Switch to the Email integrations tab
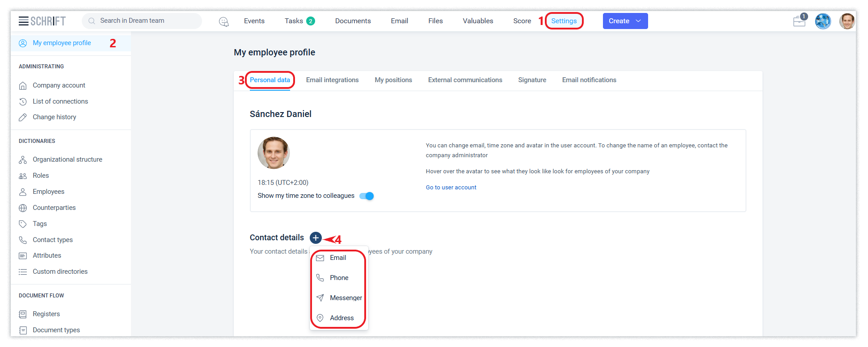Image resolution: width=868 pixels, height=347 pixels. coord(332,80)
